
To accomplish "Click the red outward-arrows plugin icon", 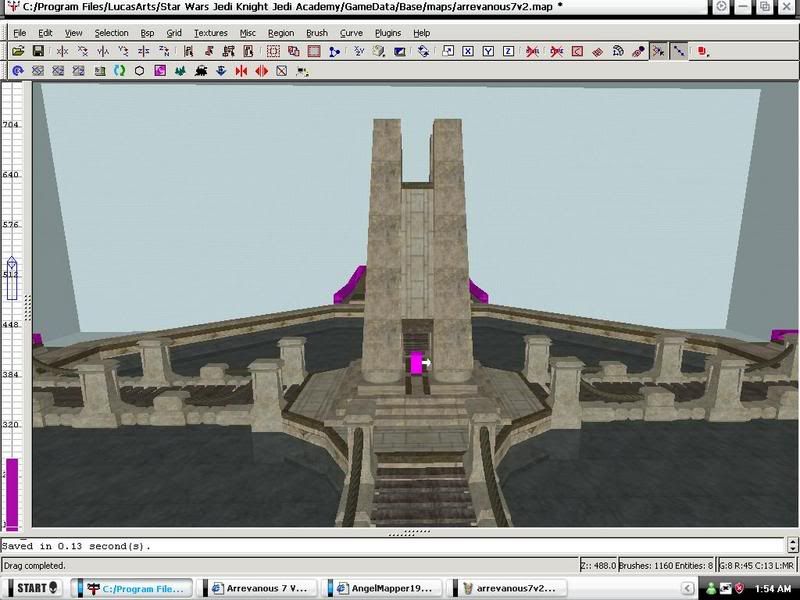I will pyautogui.click(x=261, y=71).
